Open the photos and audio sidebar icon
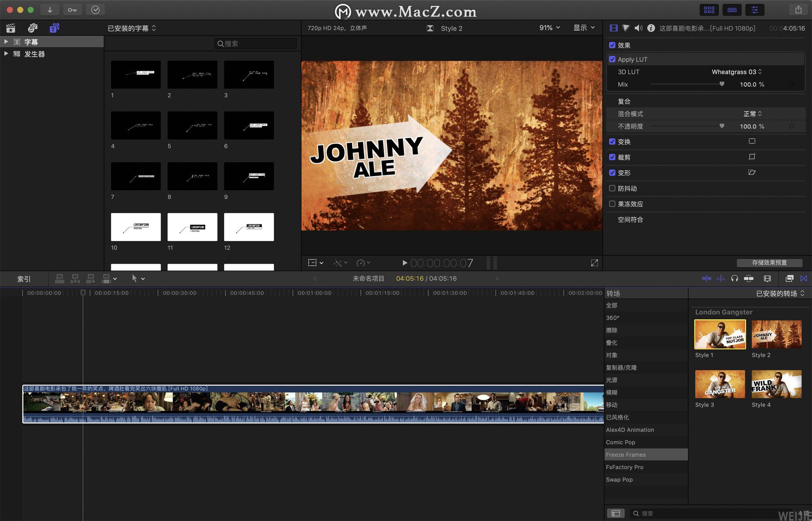The width and height of the screenshot is (812, 521). (x=33, y=28)
